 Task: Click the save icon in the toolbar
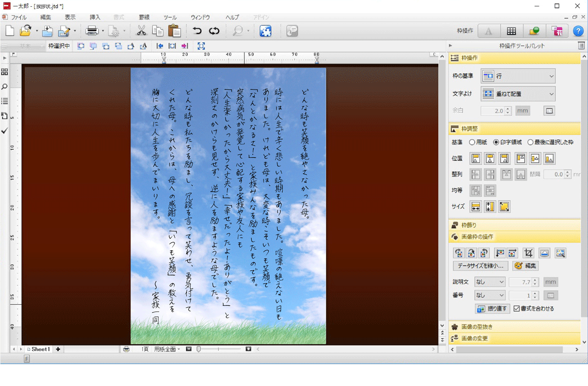pyautogui.click(x=47, y=31)
